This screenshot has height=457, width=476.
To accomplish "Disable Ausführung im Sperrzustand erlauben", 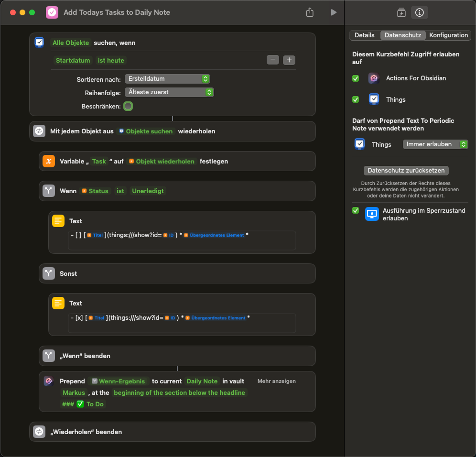I will 356,210.
